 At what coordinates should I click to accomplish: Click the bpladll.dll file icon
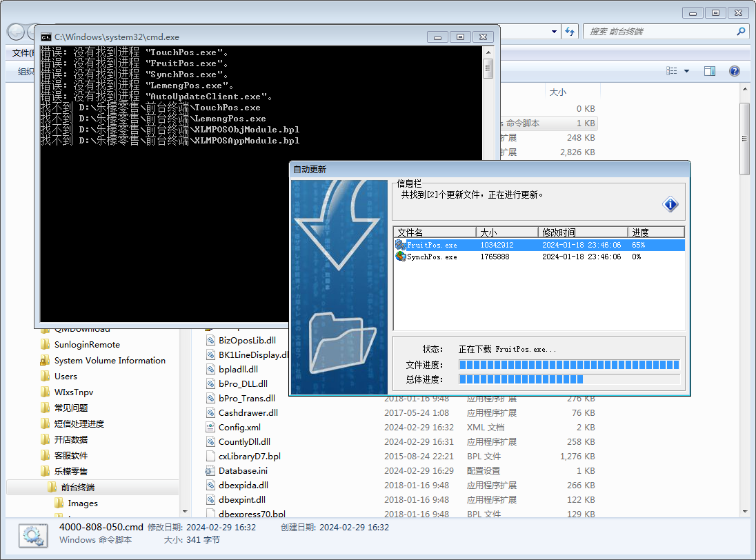coord(210,369)
